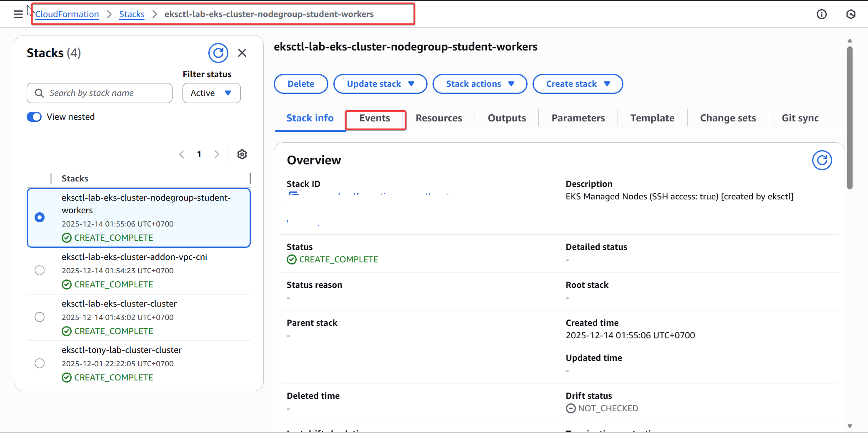Open the Resources tab
The image size is (868, 433).
pos(439,118)
